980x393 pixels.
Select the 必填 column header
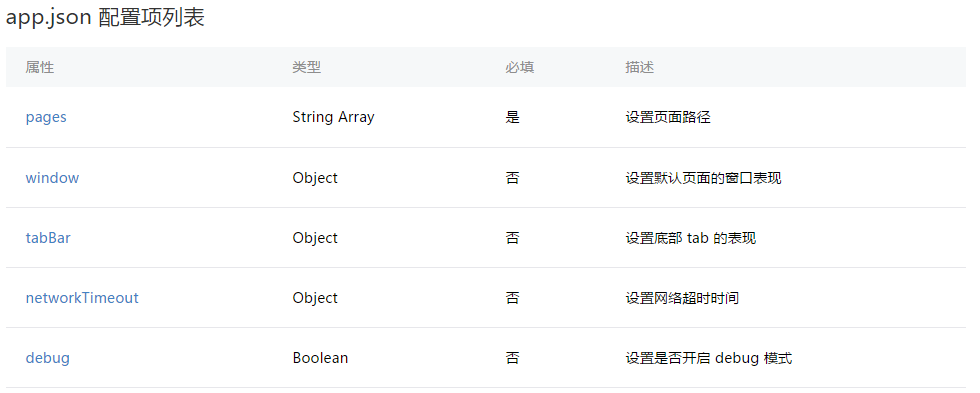(519, 67)
